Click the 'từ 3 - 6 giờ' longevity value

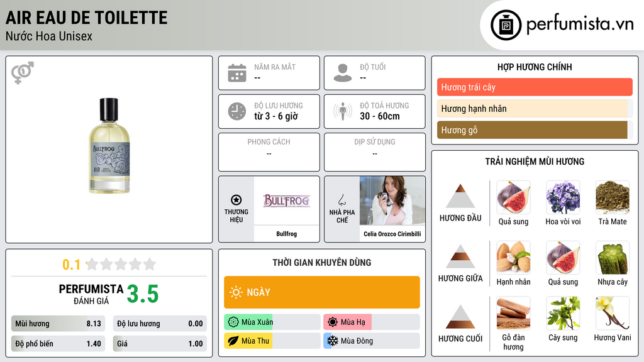[x=276, y=116]
